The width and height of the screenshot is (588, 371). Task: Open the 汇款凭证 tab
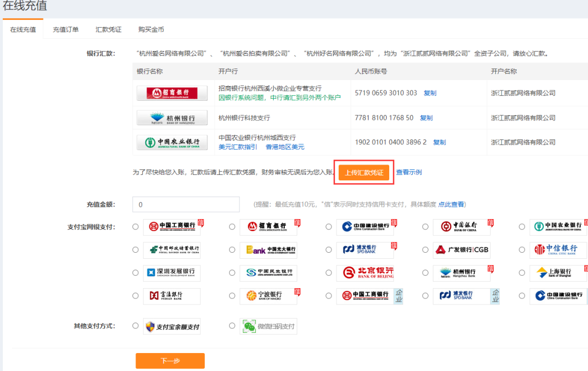coord(108,29)
